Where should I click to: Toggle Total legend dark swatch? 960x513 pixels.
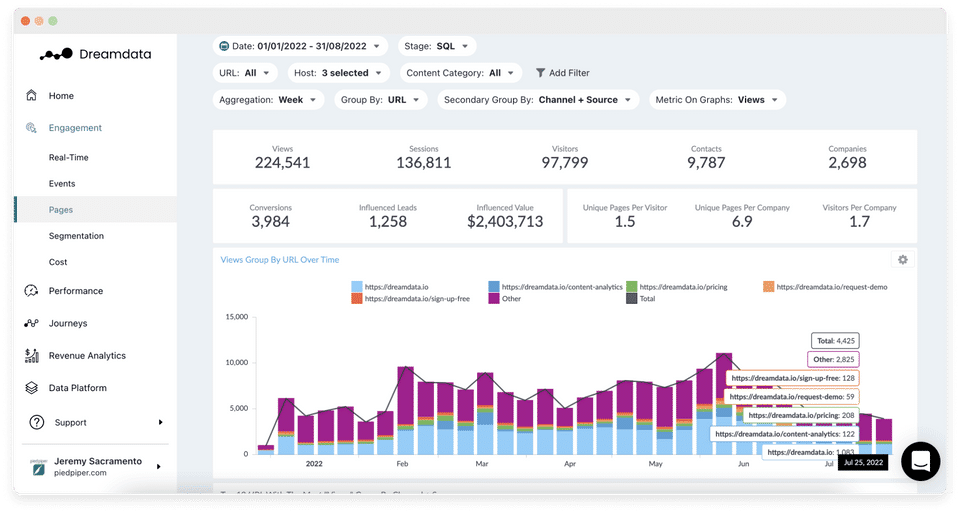coord(631,299)
